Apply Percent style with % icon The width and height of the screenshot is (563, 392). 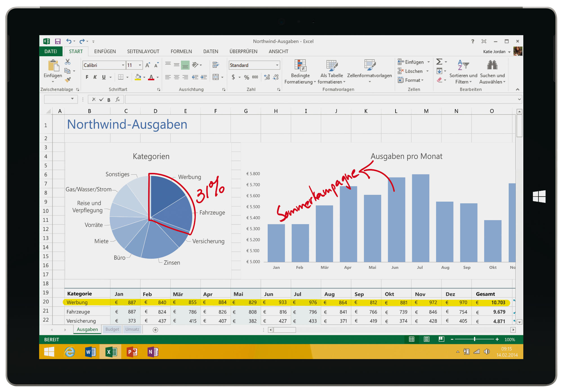tap(247, 77)
